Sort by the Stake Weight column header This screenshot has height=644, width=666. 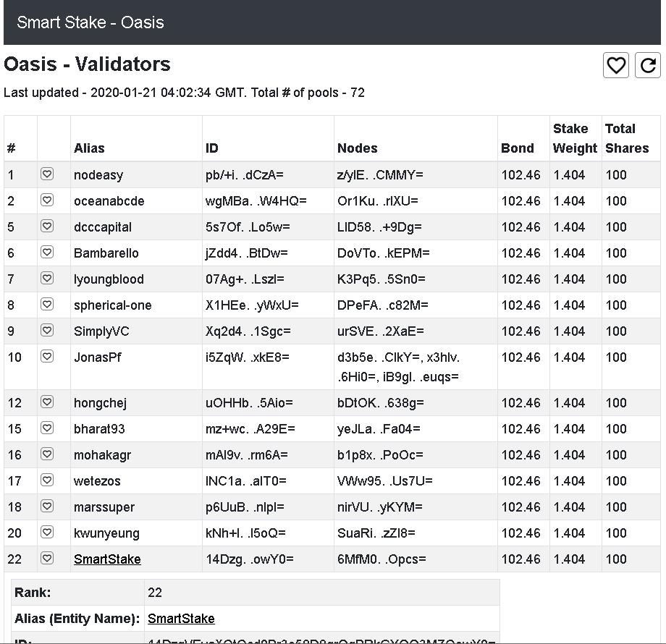[x=575, y=138]
